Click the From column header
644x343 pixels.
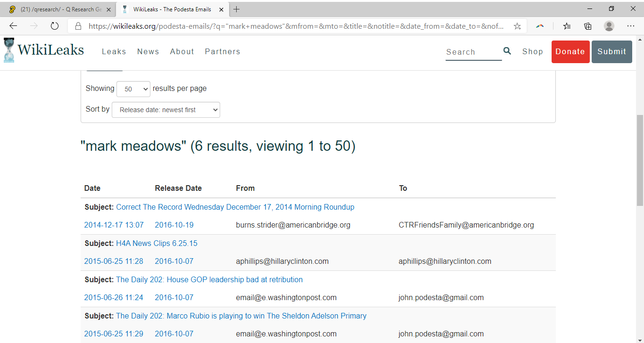pos(245,188)
